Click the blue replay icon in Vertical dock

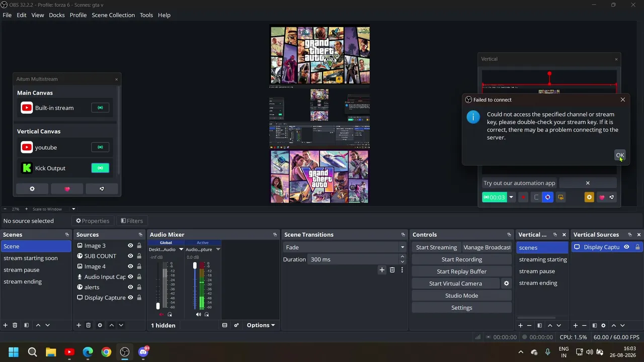(x=548, y=197)
